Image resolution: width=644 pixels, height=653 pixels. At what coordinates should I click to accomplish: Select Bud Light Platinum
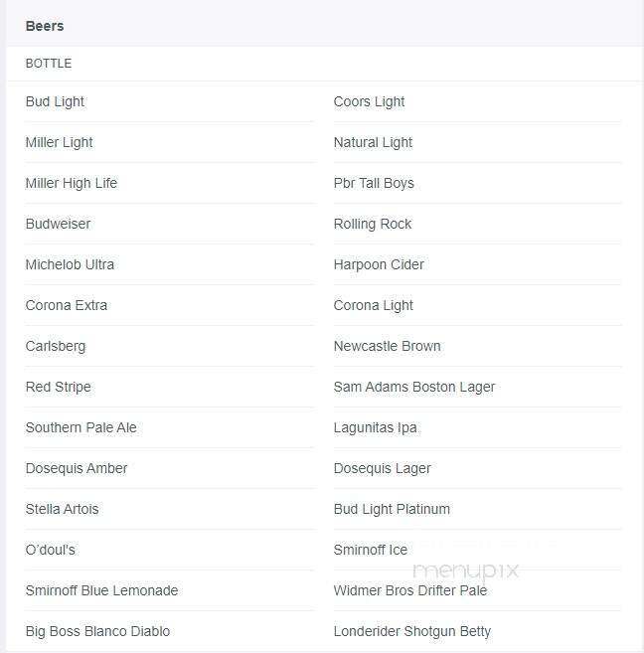[392, 509]
